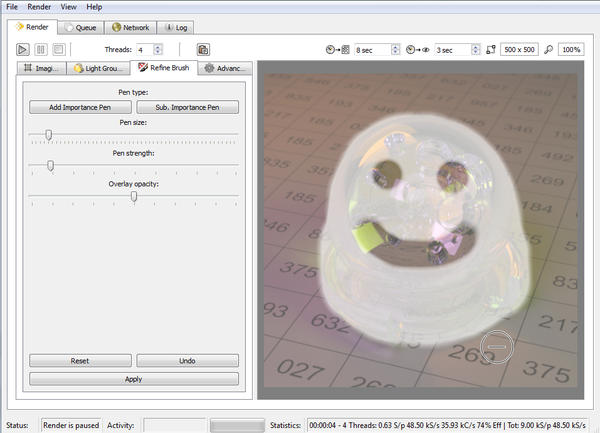The image size is (600, 433).
Task: Decrease the Threads count with the down arrow
Action: (x=158, y=52)
